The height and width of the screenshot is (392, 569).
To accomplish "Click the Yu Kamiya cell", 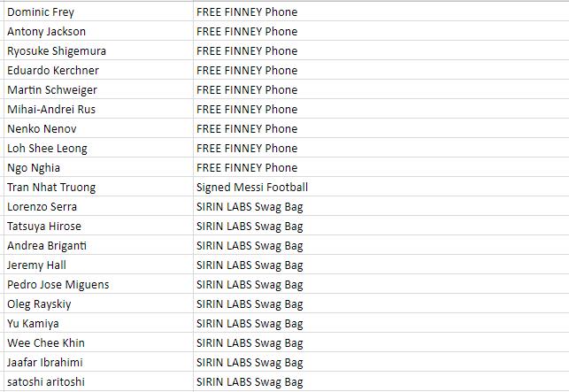I will (x=98, y=323).
